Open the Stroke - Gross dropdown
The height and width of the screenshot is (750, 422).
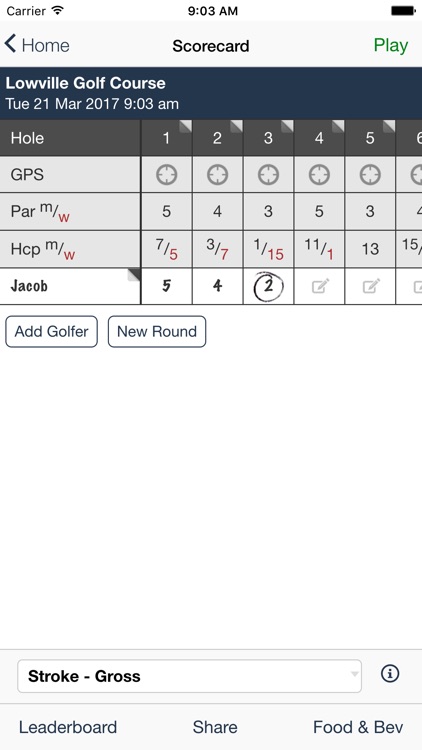pos(189,676)
